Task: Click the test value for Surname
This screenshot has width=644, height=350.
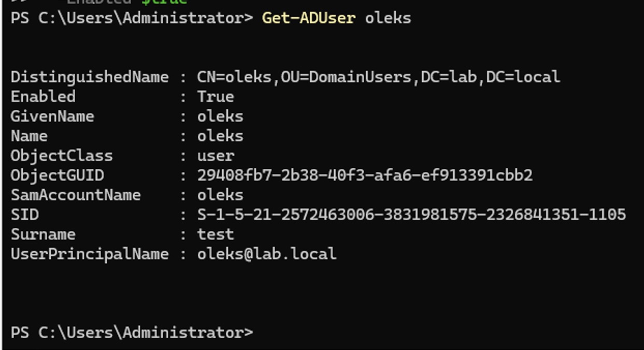Action: (x=216, y=235)
